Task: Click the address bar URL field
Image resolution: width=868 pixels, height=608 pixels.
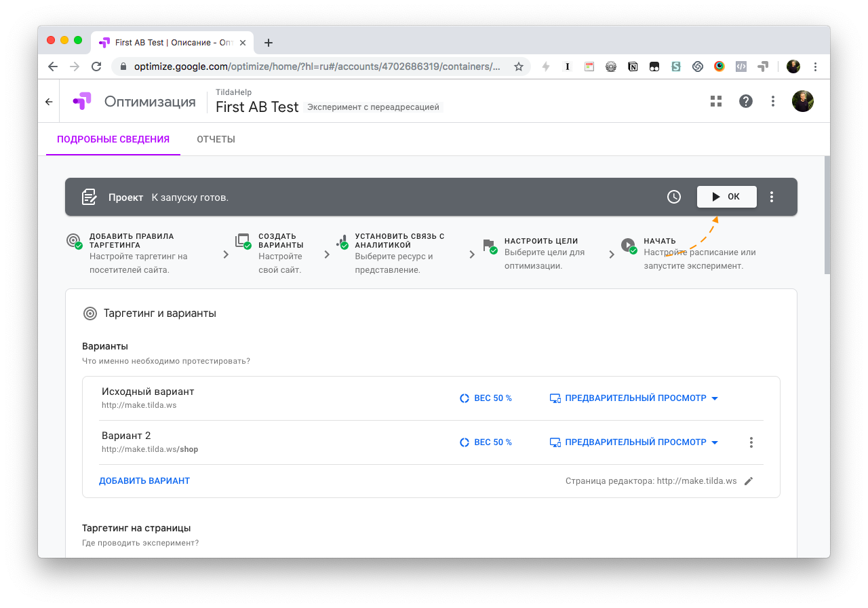Action: 317,66
